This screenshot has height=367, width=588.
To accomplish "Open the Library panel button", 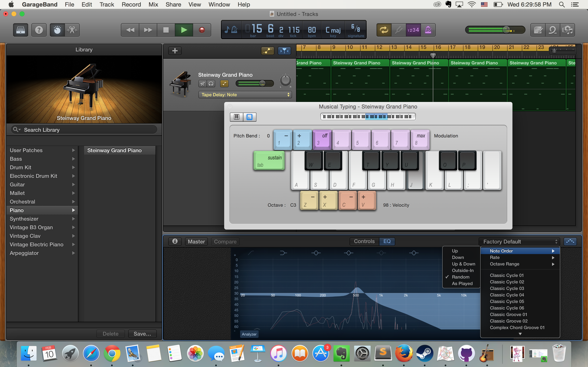I will [x=20, y=30].
